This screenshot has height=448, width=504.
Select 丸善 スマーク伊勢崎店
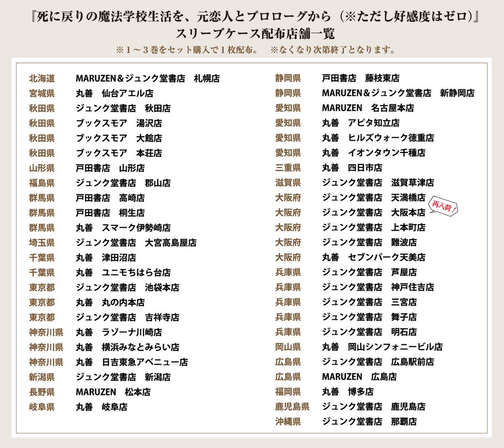[123, 228]
